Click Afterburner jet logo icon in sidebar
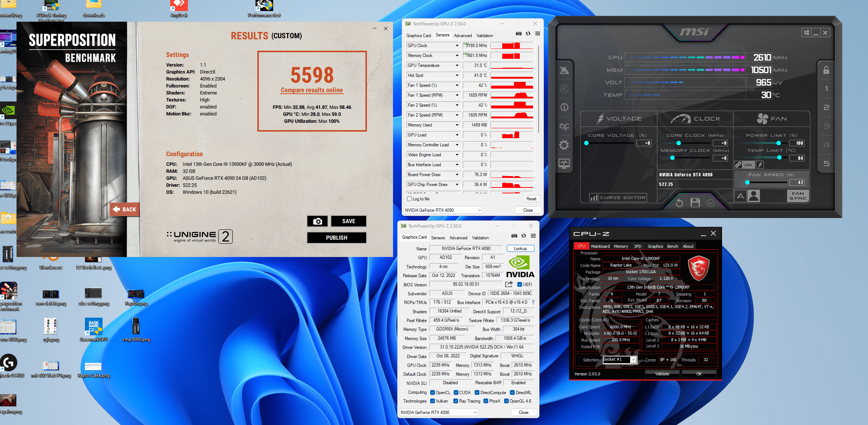 click(564, 70)
